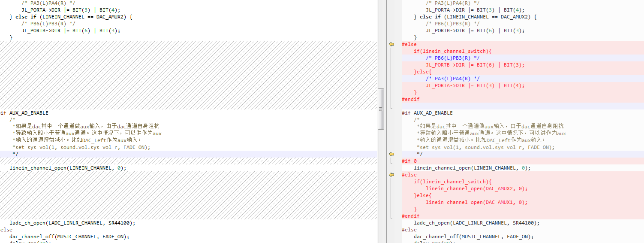Click the yellow merge arrow beside the */ line
This screenshot has width=644, height=243.
point(391,154)
